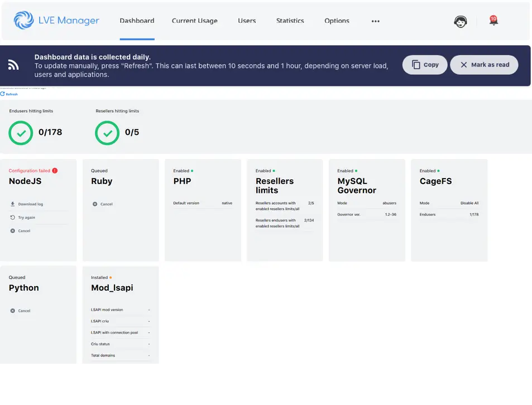Expand the three-dots more menu
Screen dimensions: 532x405
(x=376, y=21)
